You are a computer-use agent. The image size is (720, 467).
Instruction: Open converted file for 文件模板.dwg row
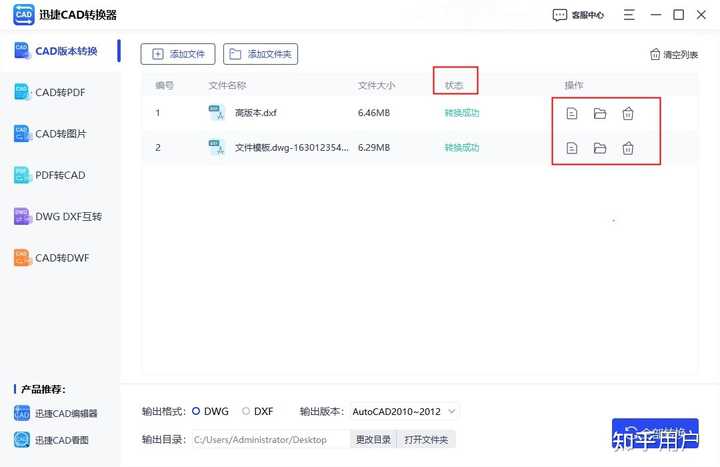[x=572, y=148]
